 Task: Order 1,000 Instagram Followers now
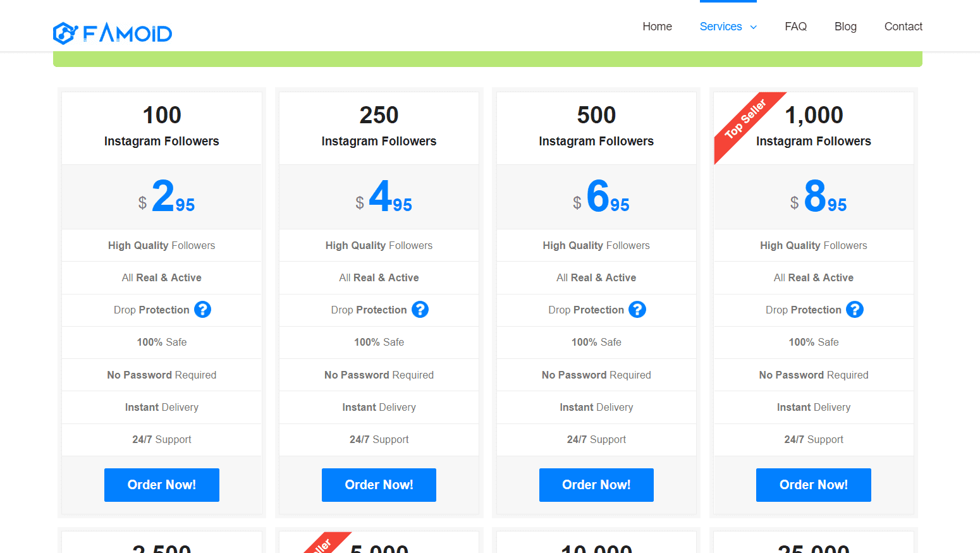(x=814, y=485)
